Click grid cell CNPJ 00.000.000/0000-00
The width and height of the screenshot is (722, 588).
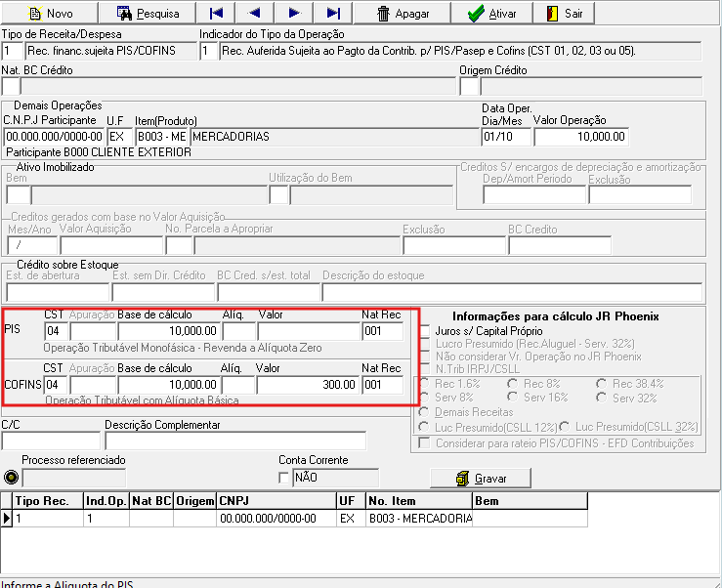coord(276,519)
